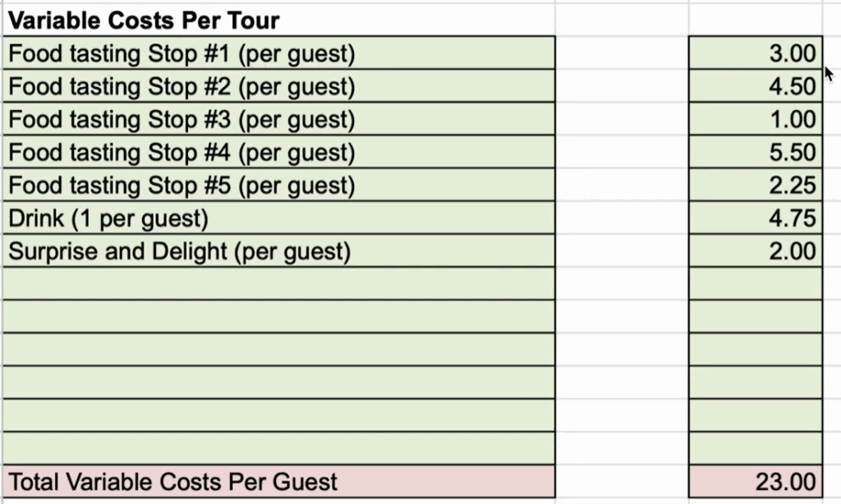
Task: Click the 4.50 cost value cell
Action: point(756,86)
